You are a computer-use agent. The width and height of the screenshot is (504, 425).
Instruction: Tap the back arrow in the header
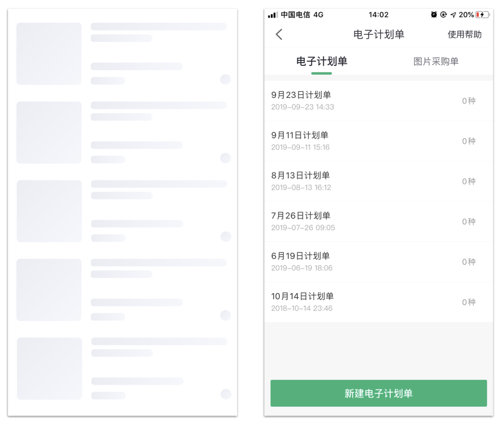click(x=279, y=34)
